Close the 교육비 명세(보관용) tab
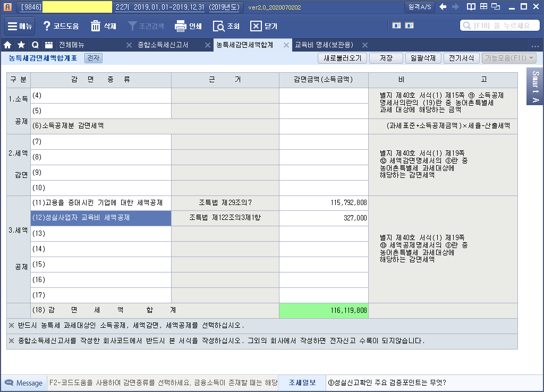Viewport: 544px width, 392px height. click(365, 45)
